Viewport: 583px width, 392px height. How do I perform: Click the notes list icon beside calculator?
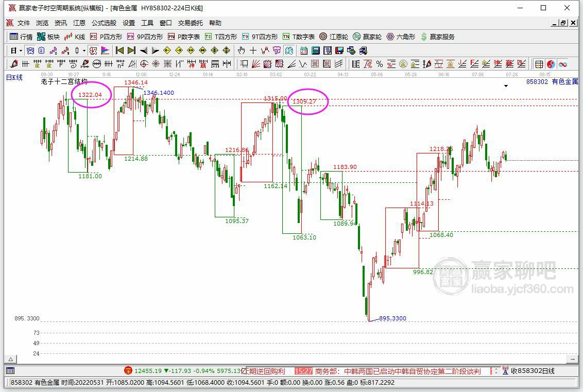(328, 50)
